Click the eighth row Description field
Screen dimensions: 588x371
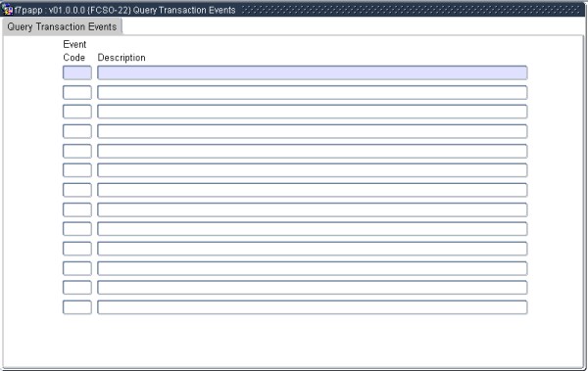313,209
